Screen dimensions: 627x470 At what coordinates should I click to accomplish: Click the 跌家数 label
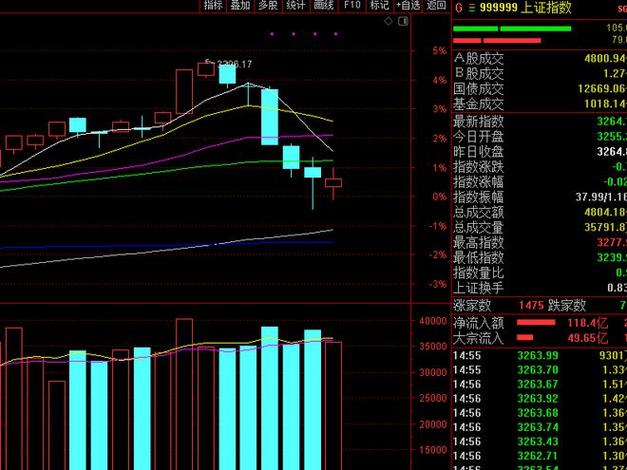(567, 306)
